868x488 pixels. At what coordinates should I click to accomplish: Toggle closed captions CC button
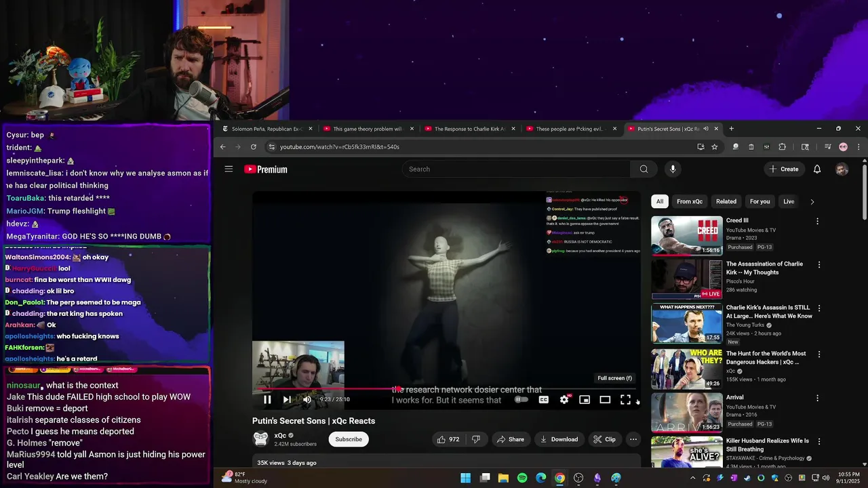point(543,400)
